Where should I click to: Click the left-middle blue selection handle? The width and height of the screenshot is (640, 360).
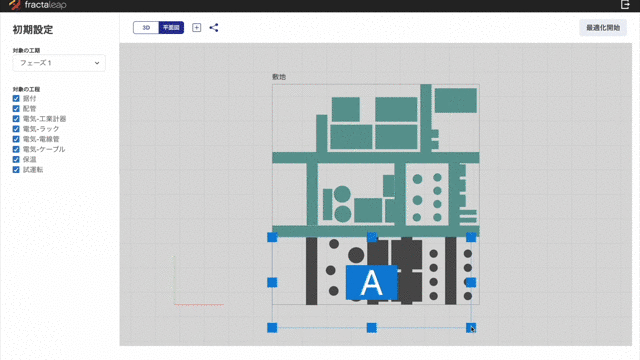[272, 282]
